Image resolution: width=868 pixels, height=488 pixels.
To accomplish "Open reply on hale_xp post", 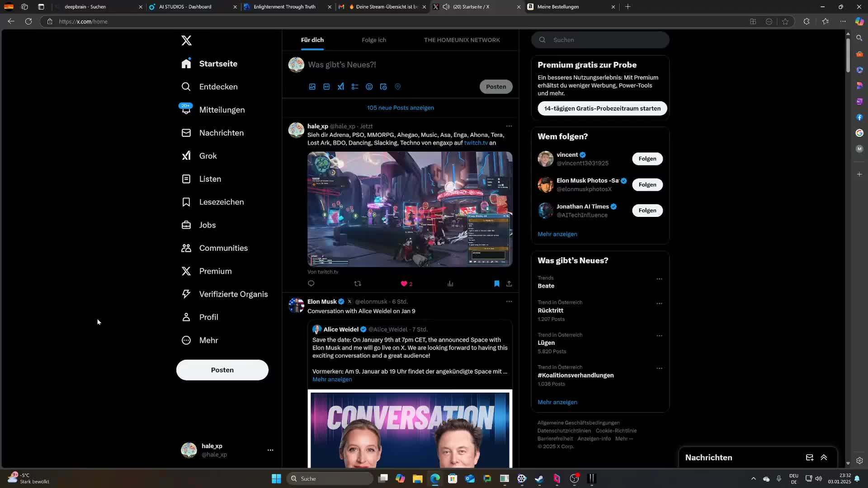I will [x=311, y=284].
